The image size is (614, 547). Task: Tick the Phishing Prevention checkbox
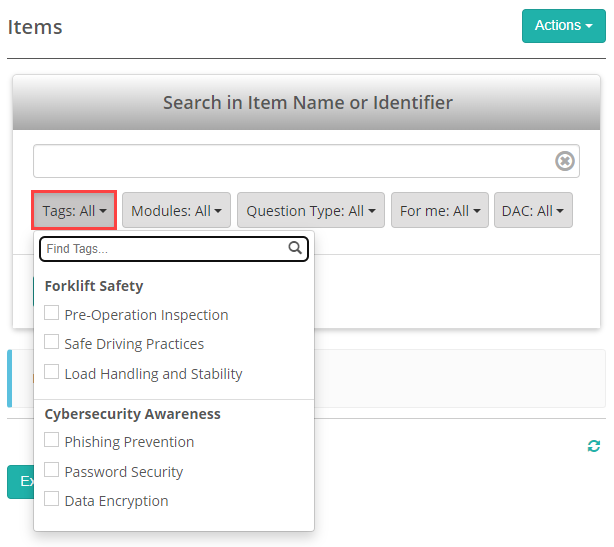coord(52,441)
